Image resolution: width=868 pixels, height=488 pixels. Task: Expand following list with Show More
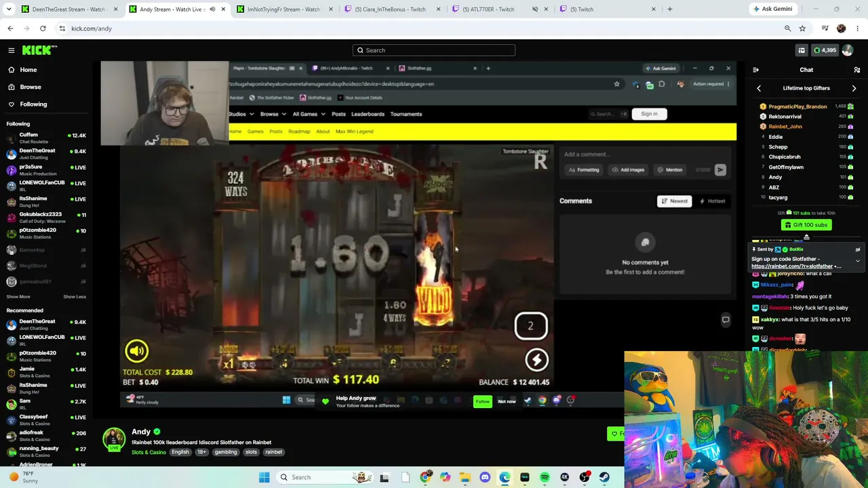coord(18,297)
